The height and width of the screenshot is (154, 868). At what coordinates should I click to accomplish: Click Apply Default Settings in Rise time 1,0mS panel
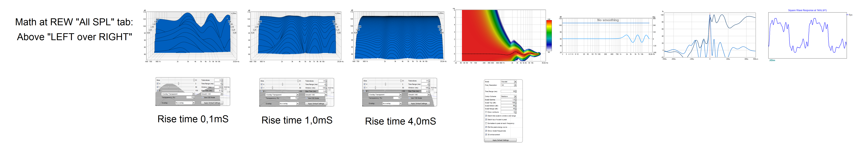[x=316, y=104]
